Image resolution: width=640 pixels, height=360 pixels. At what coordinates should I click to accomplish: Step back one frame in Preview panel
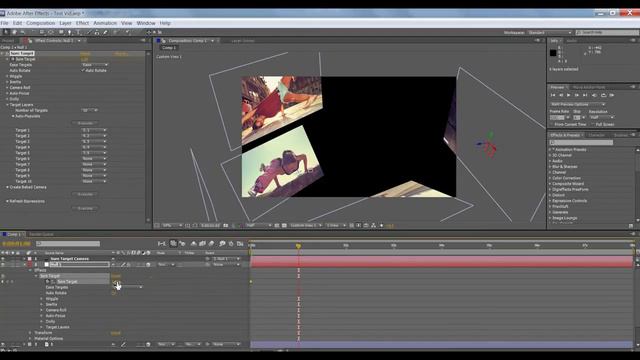[561, 95]
